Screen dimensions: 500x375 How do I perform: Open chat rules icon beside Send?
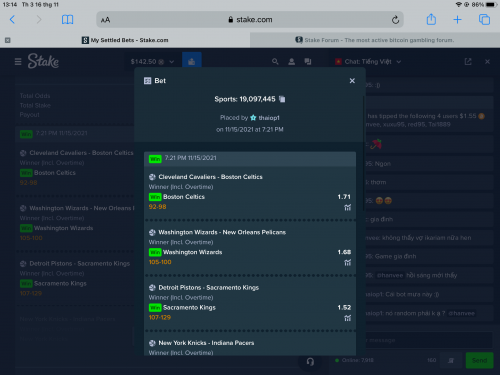point(451,360)
